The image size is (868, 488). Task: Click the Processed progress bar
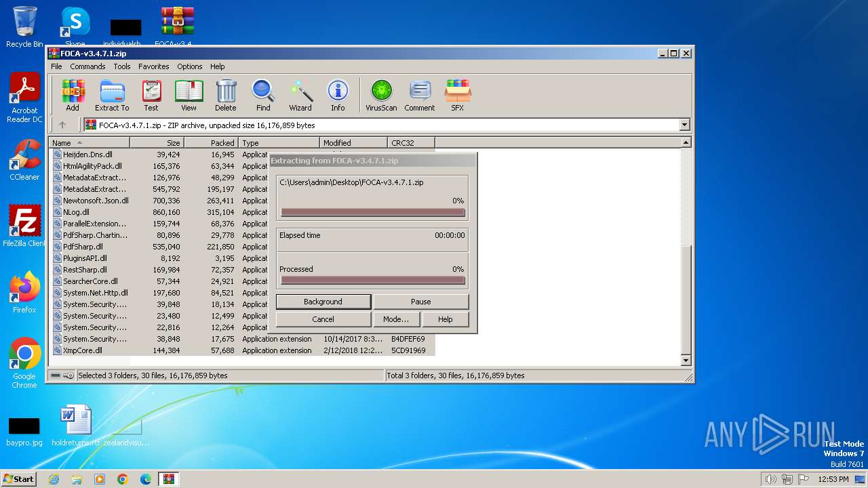pos(373,280)
